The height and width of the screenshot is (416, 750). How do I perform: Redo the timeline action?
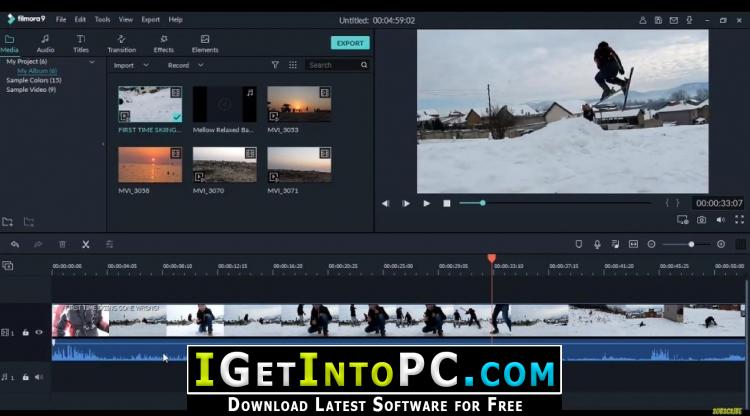pos(38,244)
